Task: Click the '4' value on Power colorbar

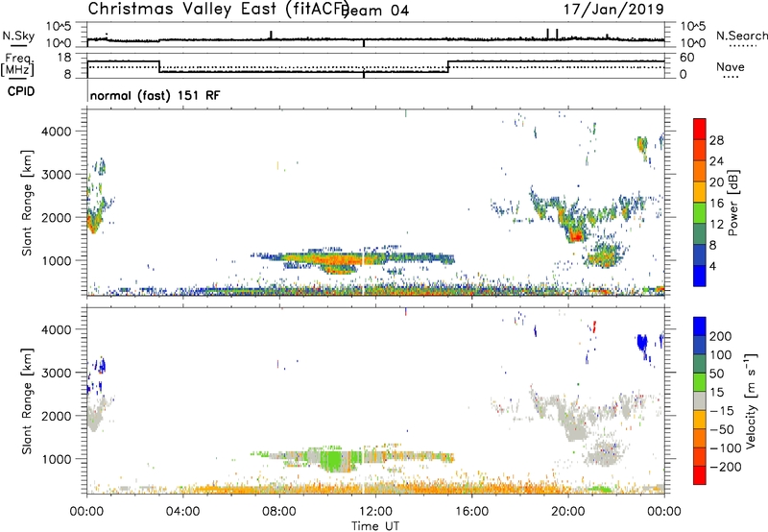Action: (712, 266)
